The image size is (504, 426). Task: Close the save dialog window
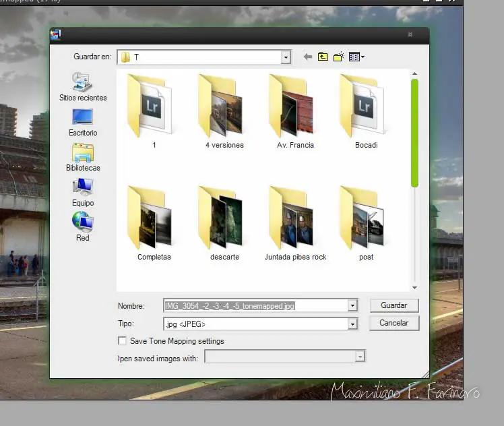click(x=410, y=34)
